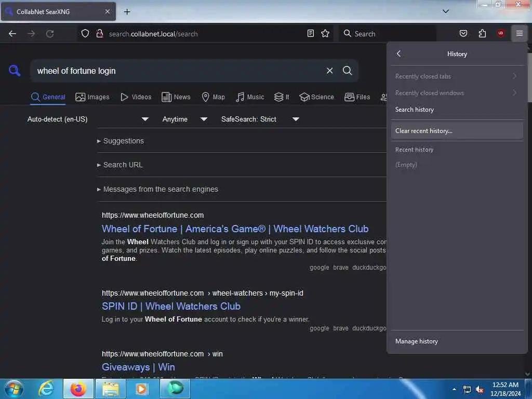The height and width of the screenshot is (399, 532).
Task: Select Search history menu item
Action: pos(457,110)
